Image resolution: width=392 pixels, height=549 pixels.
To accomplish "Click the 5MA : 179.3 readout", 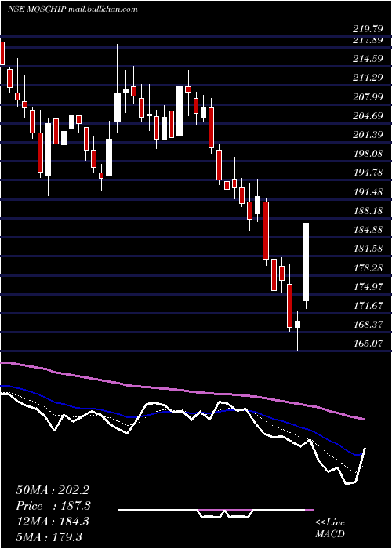I will click(x=51, y=536).
